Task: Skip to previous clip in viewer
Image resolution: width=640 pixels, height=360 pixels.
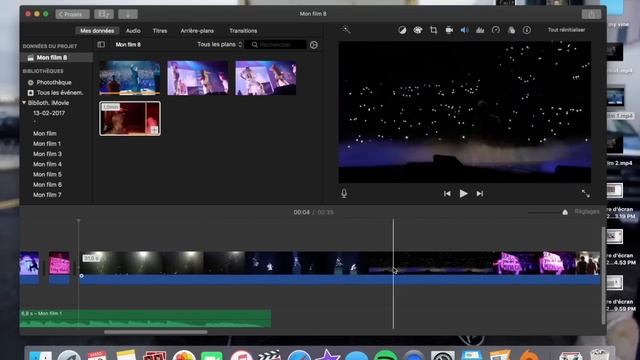Action: [447, 193]
